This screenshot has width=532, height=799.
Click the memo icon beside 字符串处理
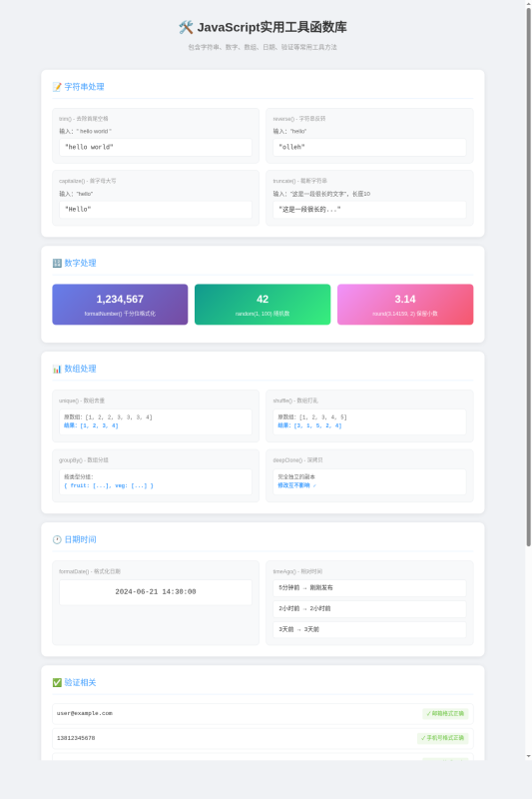point(57,87)
